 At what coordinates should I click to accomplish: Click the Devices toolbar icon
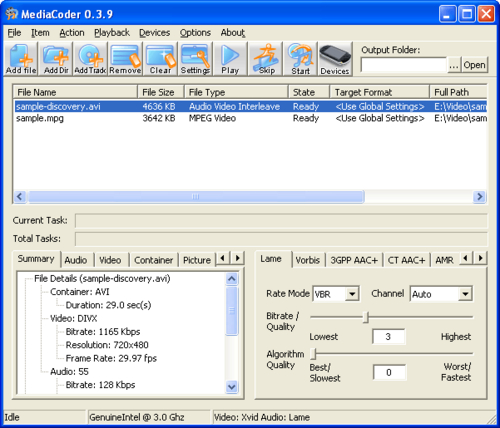point(335,59)
